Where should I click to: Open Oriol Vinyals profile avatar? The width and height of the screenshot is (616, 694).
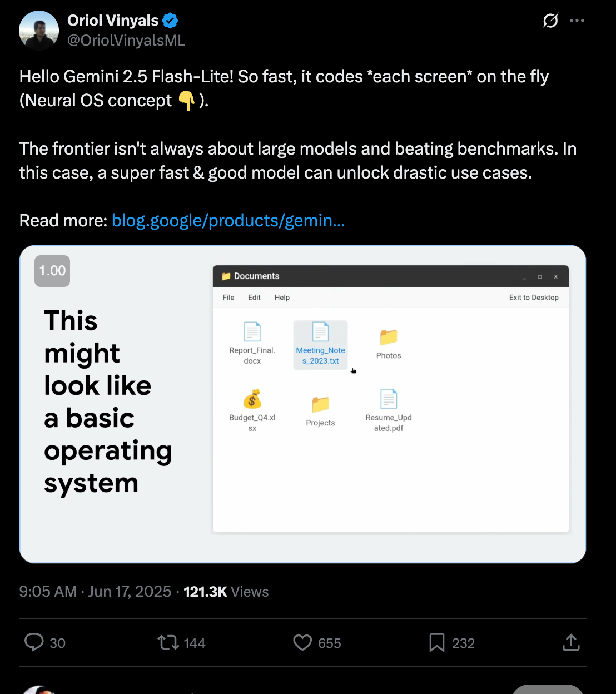pos(39,31)
